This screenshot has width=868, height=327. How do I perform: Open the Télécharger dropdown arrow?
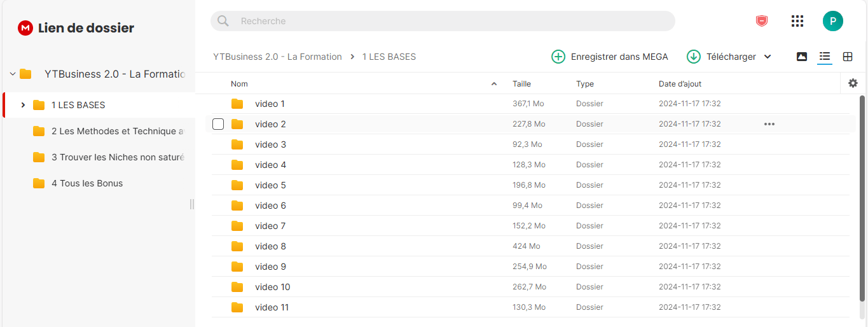pos(768,57)
